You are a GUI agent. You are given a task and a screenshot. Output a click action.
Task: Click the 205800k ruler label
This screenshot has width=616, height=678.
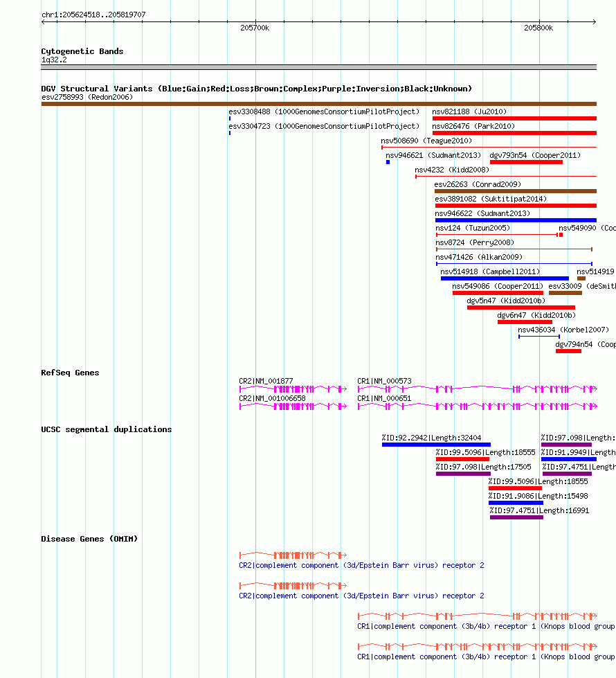[x=538, y=28]
